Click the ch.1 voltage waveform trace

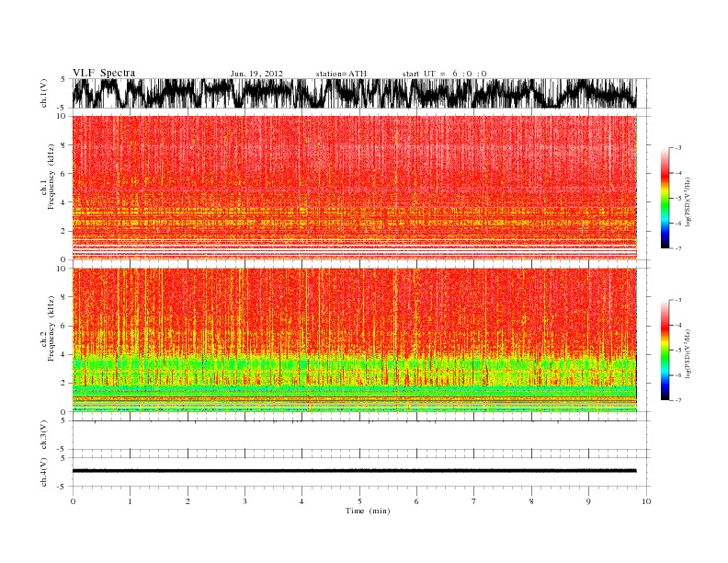(354, 93)
